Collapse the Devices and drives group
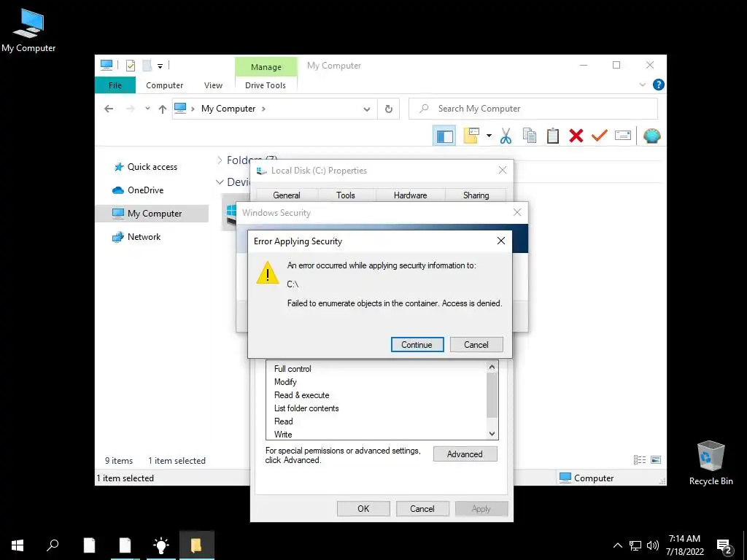 pos(220,182)
